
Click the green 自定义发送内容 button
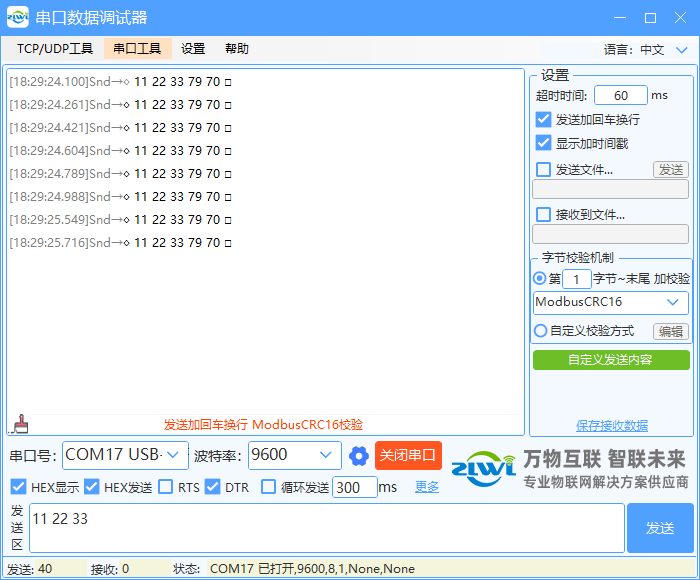[x=611, y=360]
